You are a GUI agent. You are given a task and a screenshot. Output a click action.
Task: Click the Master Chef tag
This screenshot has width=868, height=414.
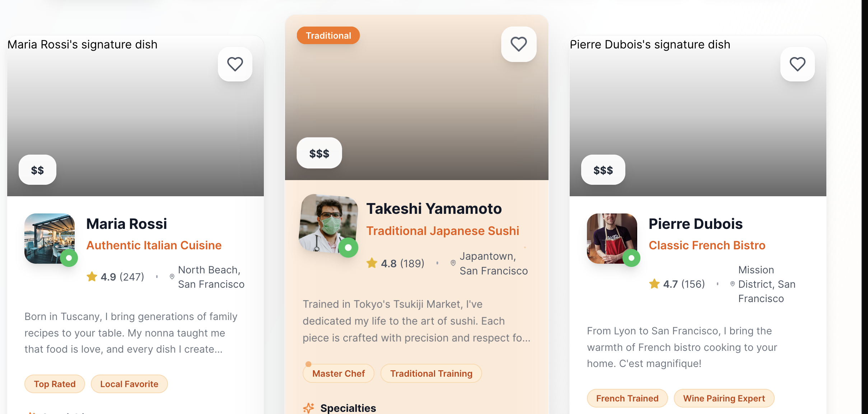point(339,373)
